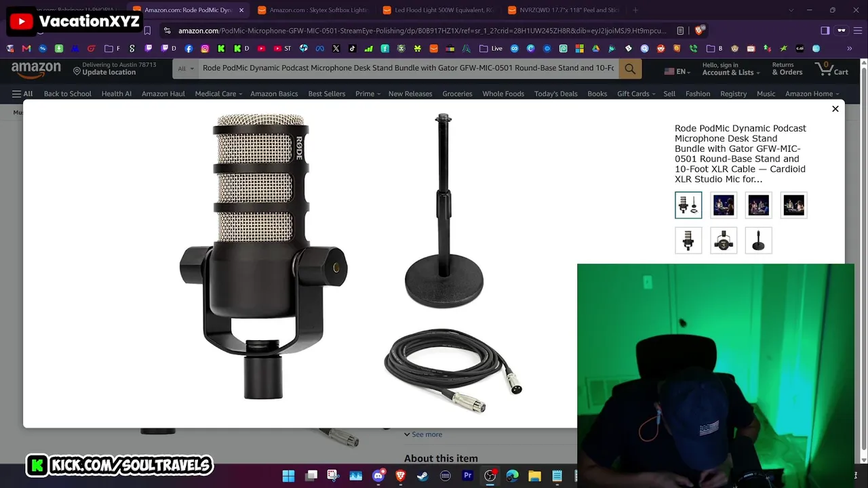
Task: Switch to the NVRZQWD Peel and Stick tab
Action: (563, 10)
